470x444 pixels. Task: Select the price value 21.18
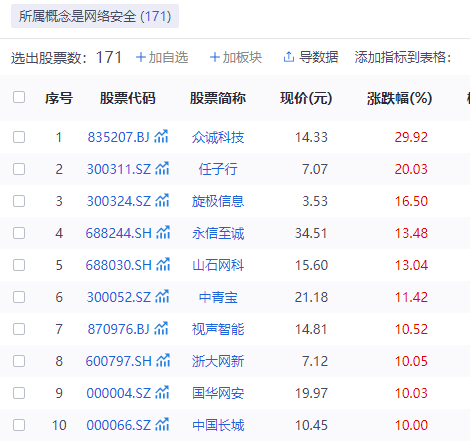coord(311,297)
